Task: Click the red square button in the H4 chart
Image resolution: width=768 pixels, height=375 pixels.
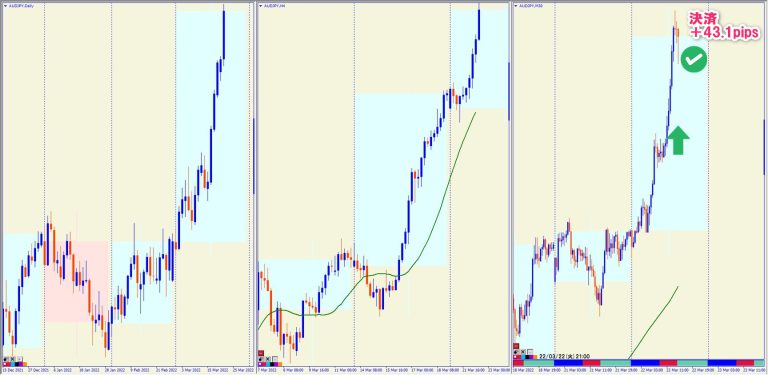Action: (261, 353)
